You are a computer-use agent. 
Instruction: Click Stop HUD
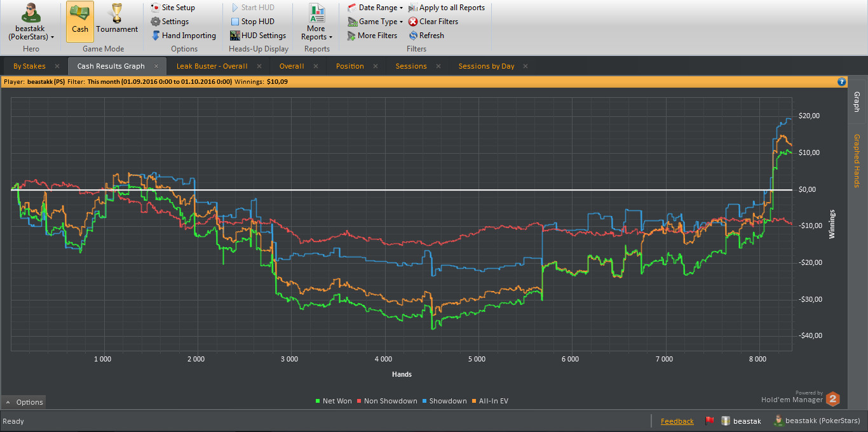252,22
